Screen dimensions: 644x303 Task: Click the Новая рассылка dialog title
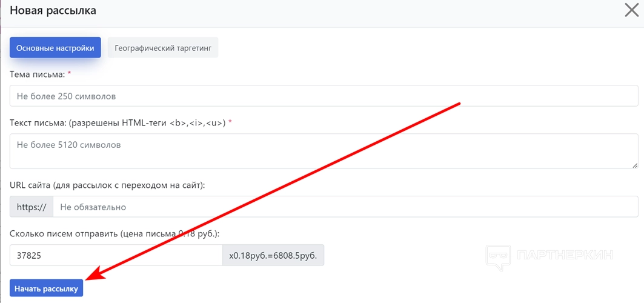(53, 10)
